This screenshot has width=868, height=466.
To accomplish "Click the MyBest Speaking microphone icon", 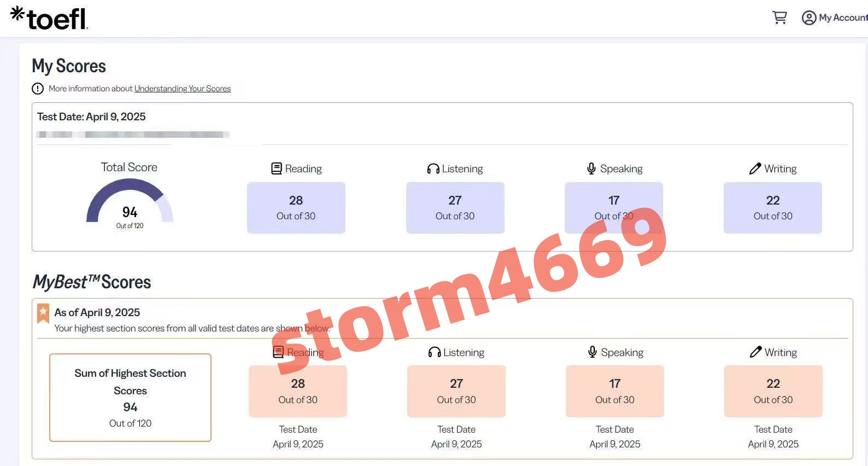I will tap(592, 352).
